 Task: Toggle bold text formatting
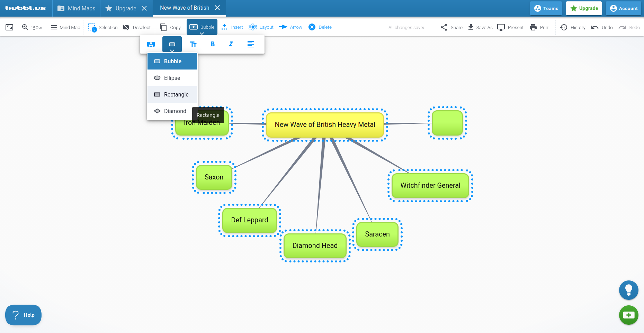point(213,44)
